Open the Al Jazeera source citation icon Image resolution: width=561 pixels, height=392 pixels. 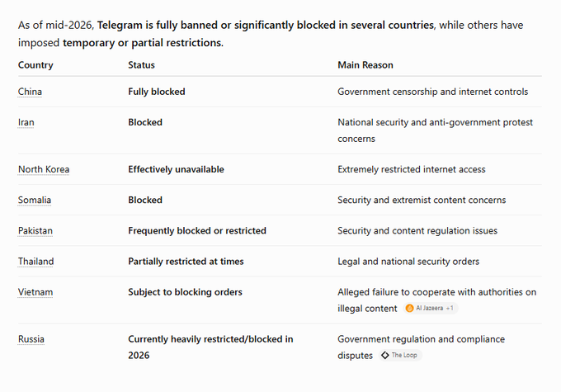(410, 308)
